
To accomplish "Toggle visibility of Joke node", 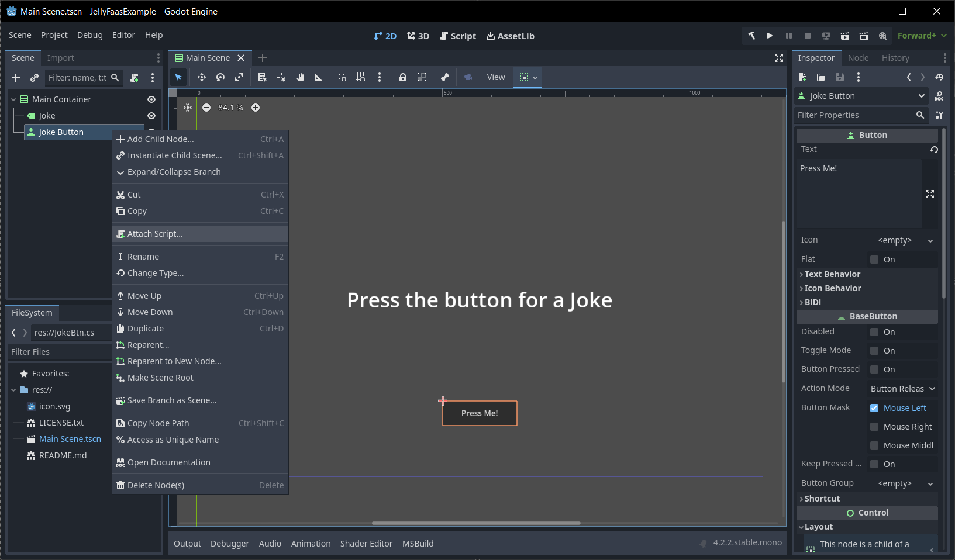I will (151, 116).
